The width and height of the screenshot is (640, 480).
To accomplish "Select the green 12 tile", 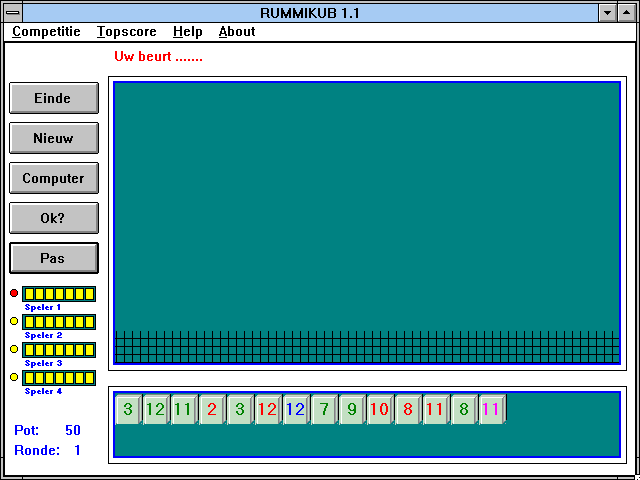I will coord(156,409).
